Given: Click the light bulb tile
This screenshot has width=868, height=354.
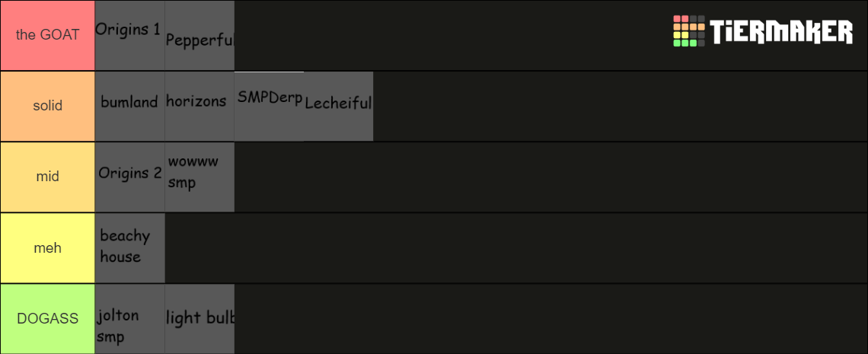Looking at the screenshot, I should [x=199, y=318].
